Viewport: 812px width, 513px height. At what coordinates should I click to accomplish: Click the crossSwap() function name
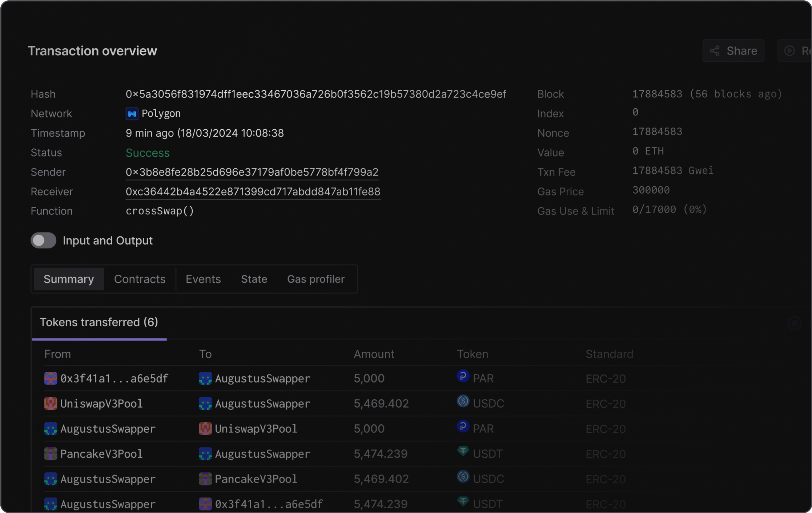160,211
